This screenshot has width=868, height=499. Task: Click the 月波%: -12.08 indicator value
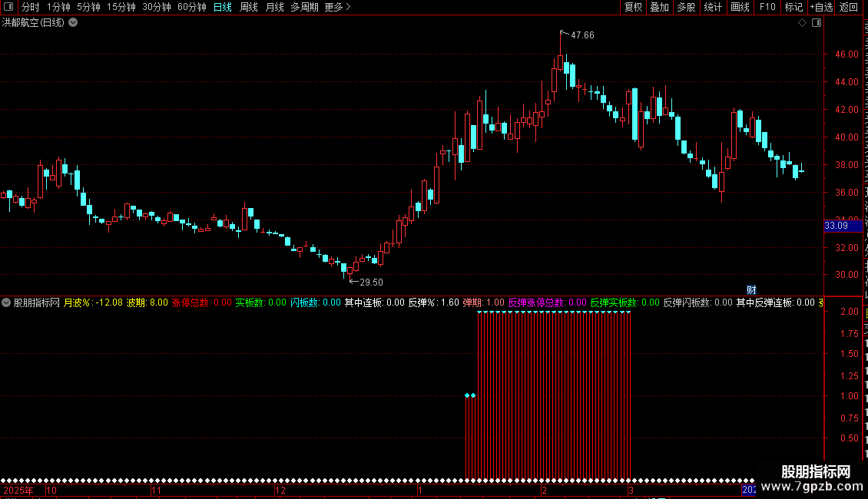93,302
